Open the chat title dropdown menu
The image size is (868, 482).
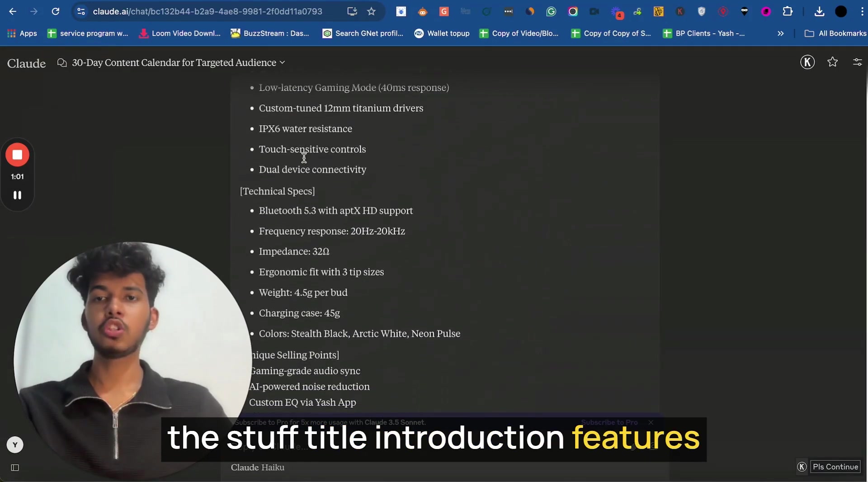coord(179,62)
